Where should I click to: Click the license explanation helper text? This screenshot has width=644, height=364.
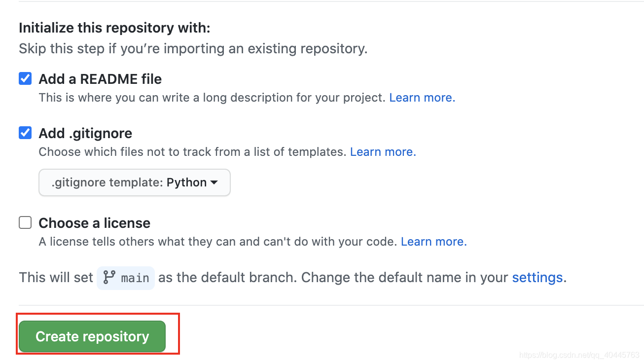click(x=217, y=242)
